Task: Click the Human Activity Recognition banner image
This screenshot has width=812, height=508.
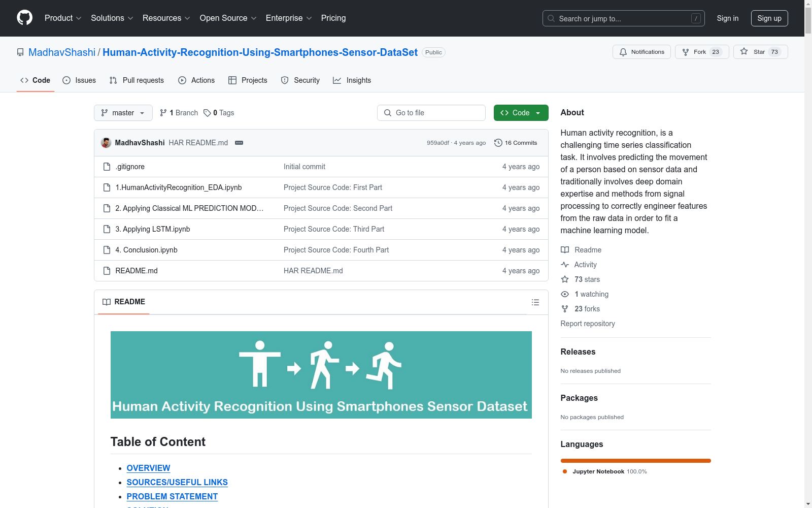Action: [x=321, y=375]
